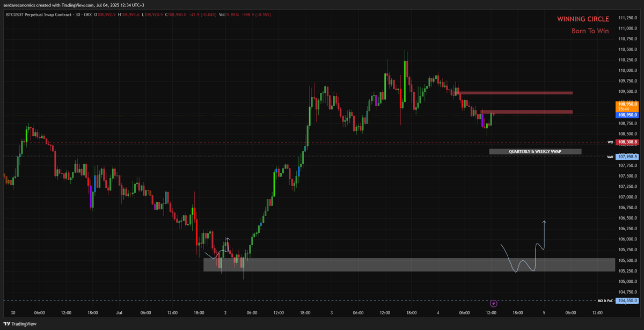The width and height of the screenshot is (644, 330).
Task: Select the orange 108,950.0 countdown price label
Action: (x=627, y=106)
